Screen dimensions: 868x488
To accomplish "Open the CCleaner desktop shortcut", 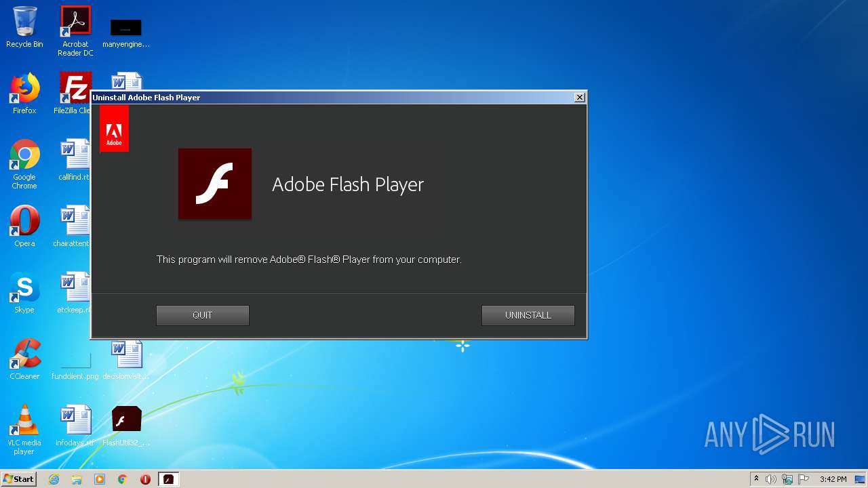I will (24, 359).
